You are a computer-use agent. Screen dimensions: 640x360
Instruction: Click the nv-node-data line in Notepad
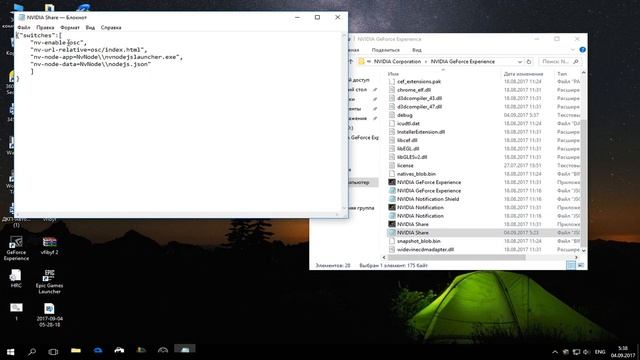pyautogui.click(x=91, y=64)
